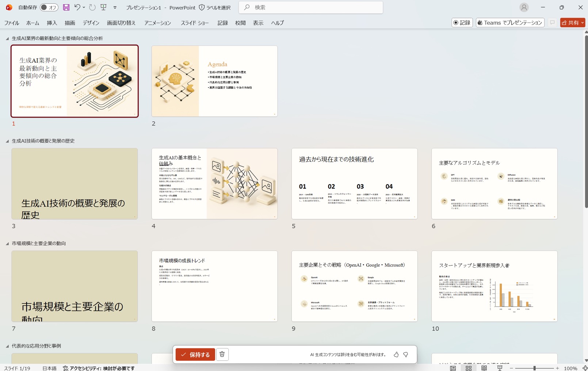The width and height of the screenshot is (588, 371).
Task: Collapse the 市場規模と主要企業の動向 section
Action: point(7,244)
